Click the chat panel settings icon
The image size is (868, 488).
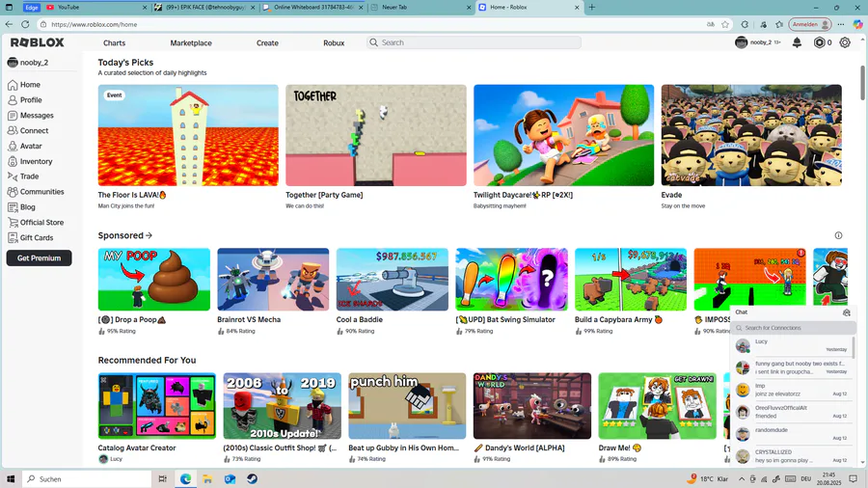point(847,312)
